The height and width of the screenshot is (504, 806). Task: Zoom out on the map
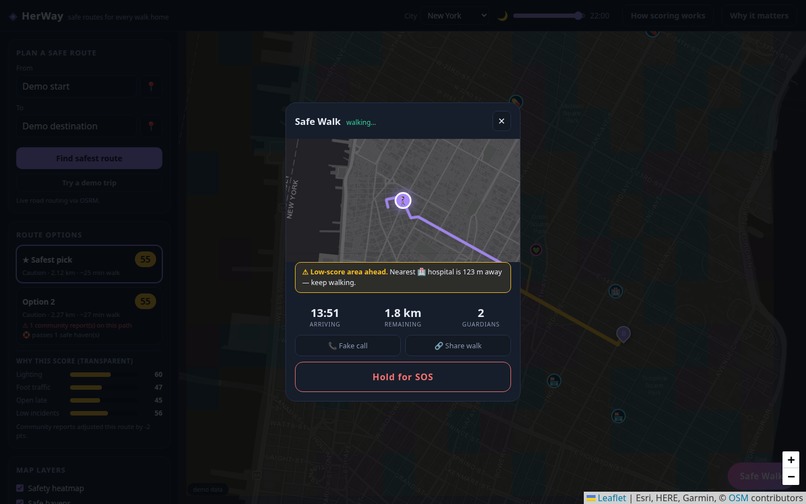(x=791, y=477)
